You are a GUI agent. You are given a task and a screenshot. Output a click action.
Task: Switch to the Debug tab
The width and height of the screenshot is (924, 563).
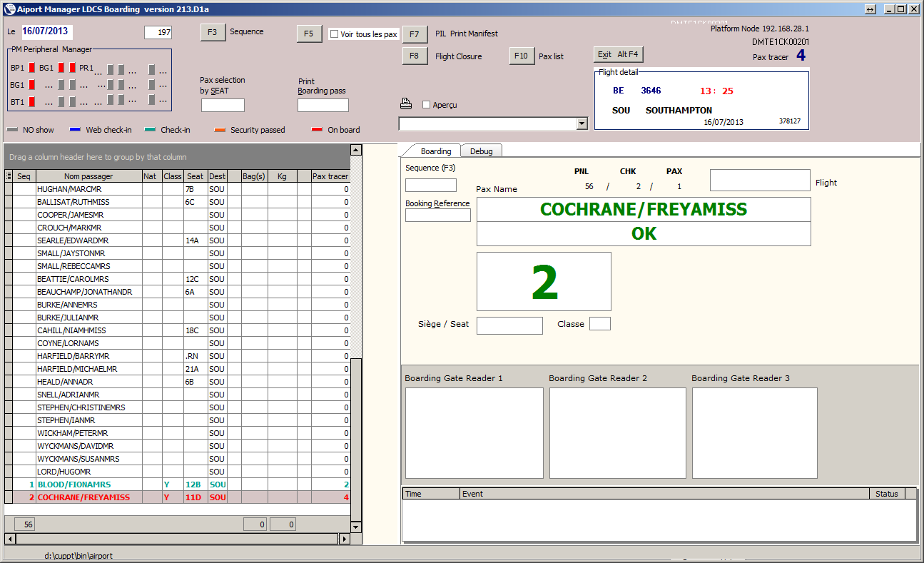[481, 151]
